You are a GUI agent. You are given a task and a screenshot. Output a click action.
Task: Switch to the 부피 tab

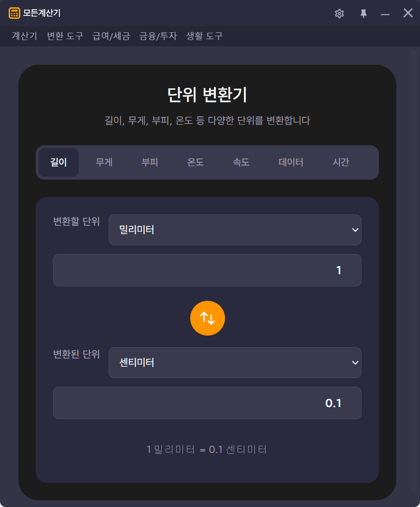point(150,163)
